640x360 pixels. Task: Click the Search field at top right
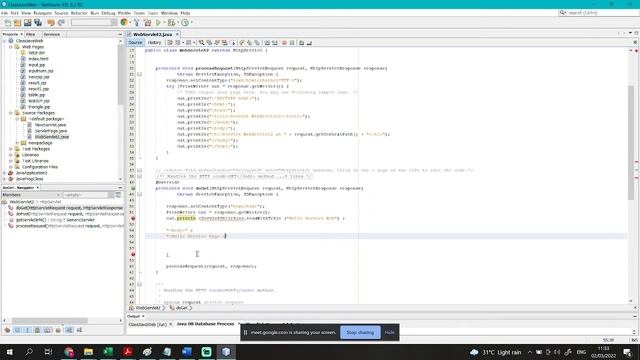pos(598,13)
